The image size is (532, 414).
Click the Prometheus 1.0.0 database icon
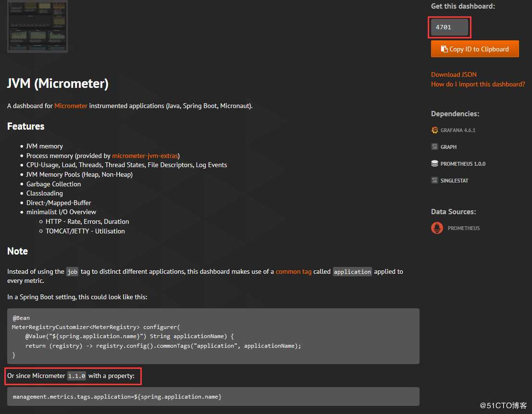tap(434, 163)
